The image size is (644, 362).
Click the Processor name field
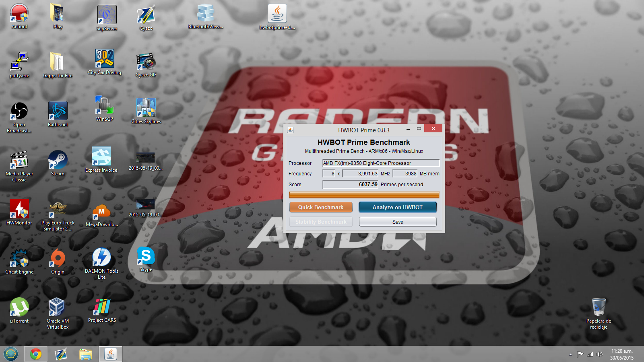click(381, 163)
